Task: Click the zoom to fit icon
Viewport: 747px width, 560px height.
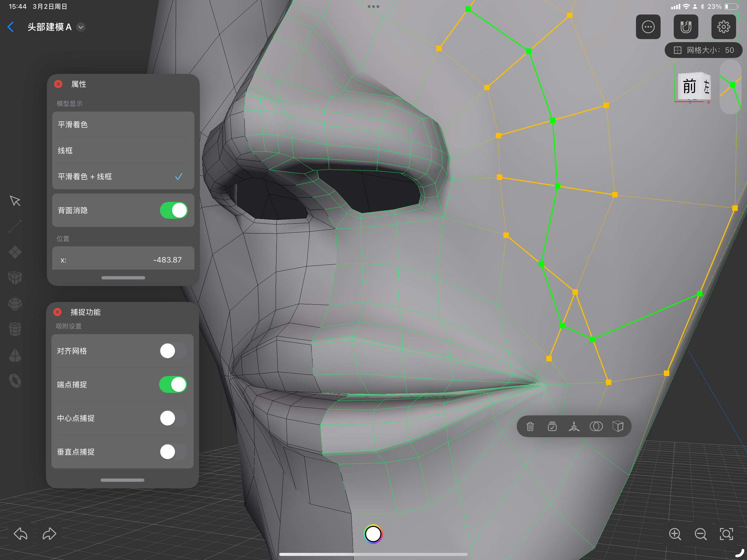Action: (726, 534)
